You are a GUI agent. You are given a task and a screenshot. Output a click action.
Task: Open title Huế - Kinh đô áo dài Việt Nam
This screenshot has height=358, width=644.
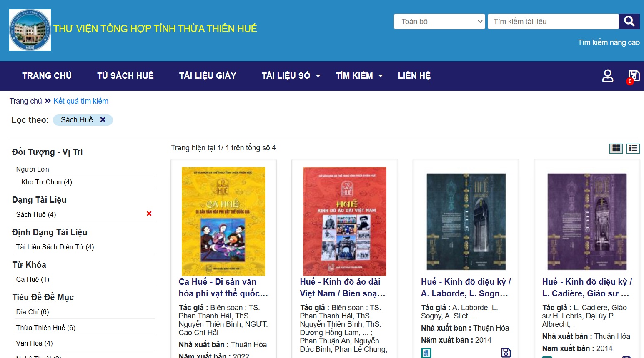click(343, 288)
